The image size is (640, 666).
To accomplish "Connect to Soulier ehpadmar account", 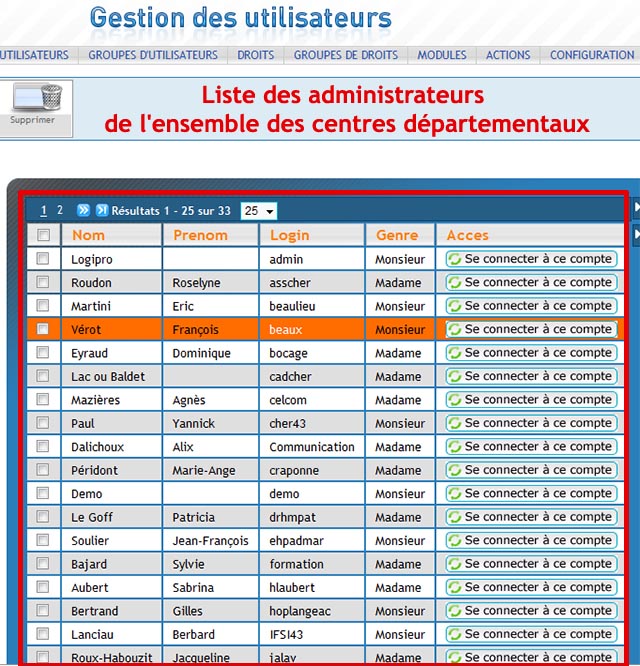I will [531, 540].
